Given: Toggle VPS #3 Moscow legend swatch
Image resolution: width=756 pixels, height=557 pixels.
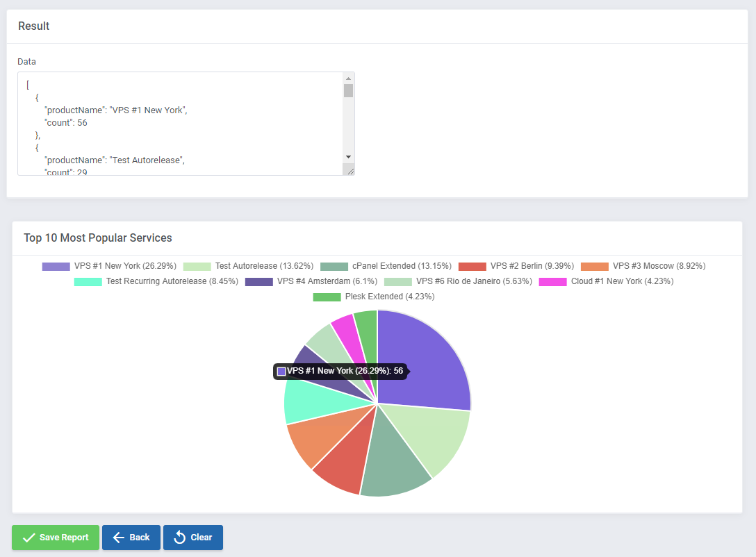Looking at the screenshot, I should click(x=595, y=267).
